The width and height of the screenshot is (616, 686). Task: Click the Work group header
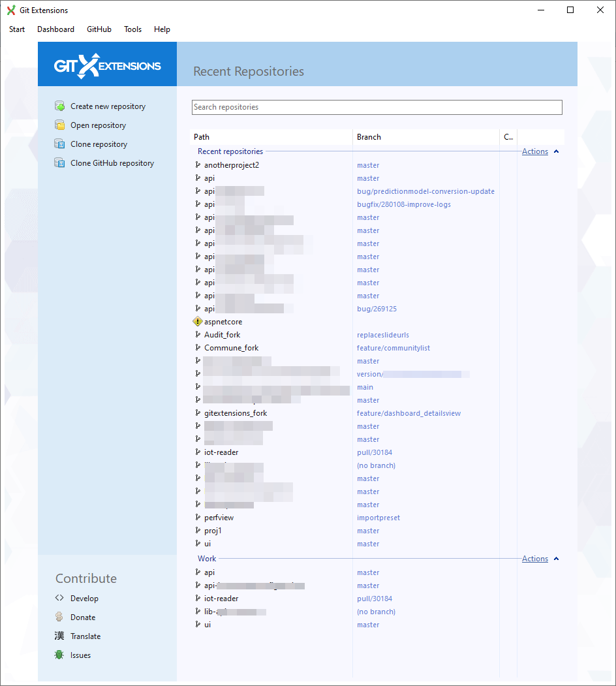pos(206,559)
